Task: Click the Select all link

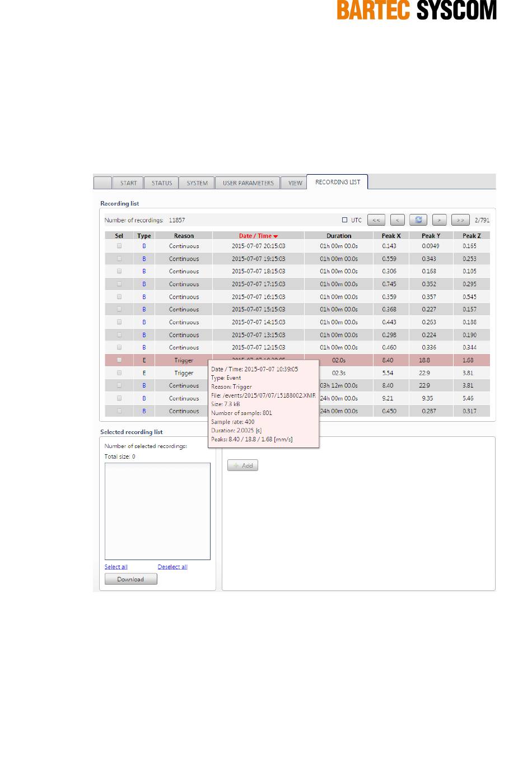Action: tap(116, 567)
